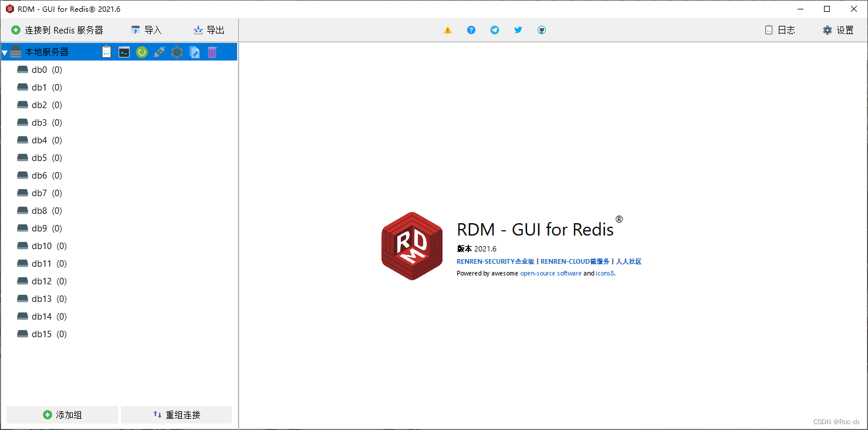This screenshot has height=430, width=868.
Task: Open the blue question mark help icon
Action: pos(471,30)
